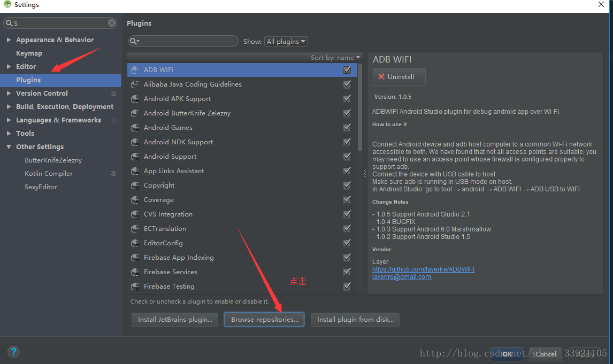Focus the settings search field
Screen dimensions: 613x364
point(60,23)
